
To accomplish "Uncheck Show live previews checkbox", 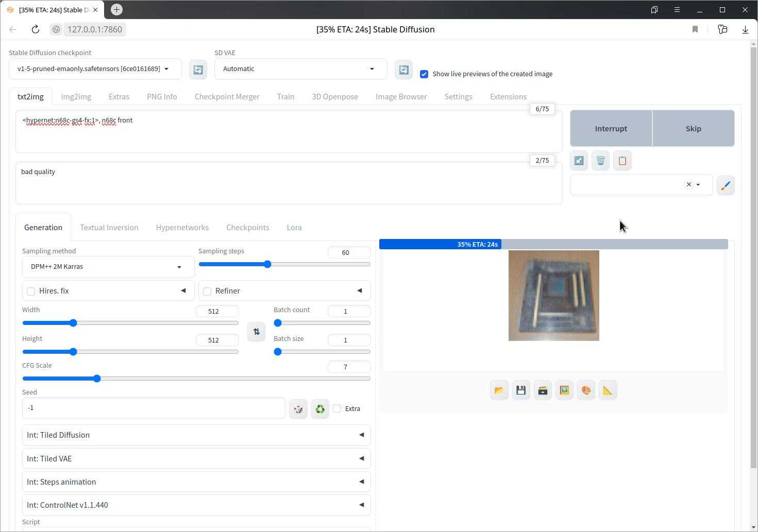I will pyautogui.click(x=424, y=74).
